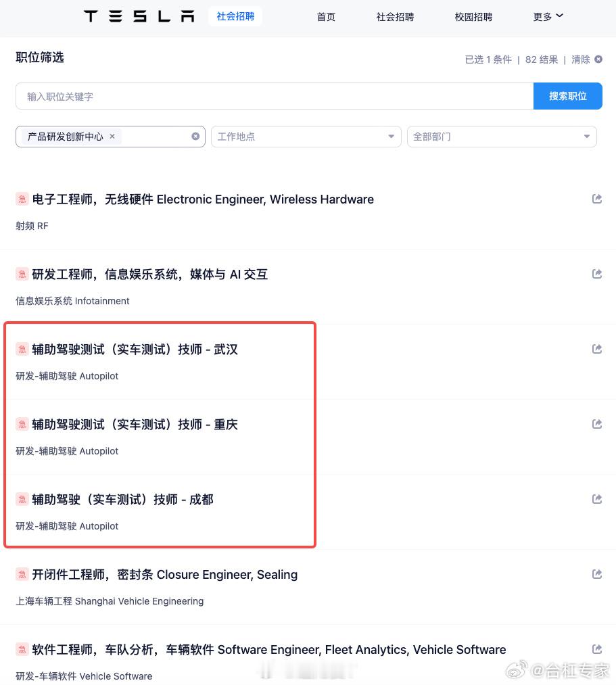The width and height of the screenshot is (616, 685).
Task: Open the Electronic Engineer, Wireless Hardware job
Action: pyautogui.click(x=203, y=199)
